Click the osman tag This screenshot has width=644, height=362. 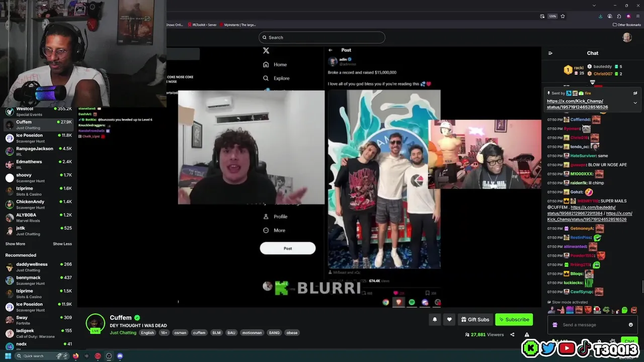(180, 333)
